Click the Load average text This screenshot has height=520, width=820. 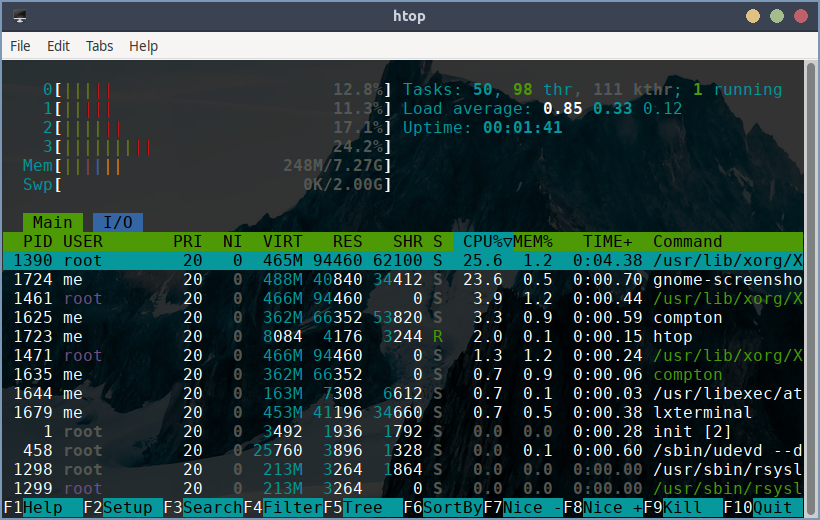tap(542, 109)
